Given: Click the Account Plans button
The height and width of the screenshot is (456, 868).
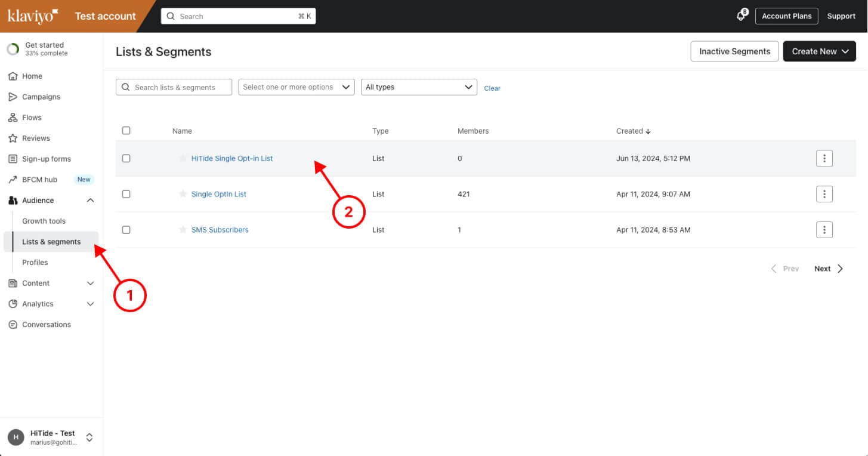Looking at the screenshot, I should pyautogui.click(x=787, y=16).
